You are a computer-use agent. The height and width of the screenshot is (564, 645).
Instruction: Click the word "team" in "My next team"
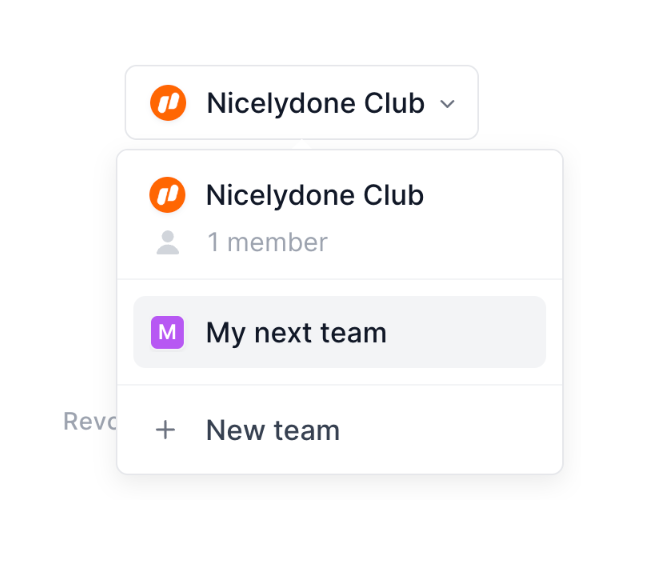pos(354,333)
